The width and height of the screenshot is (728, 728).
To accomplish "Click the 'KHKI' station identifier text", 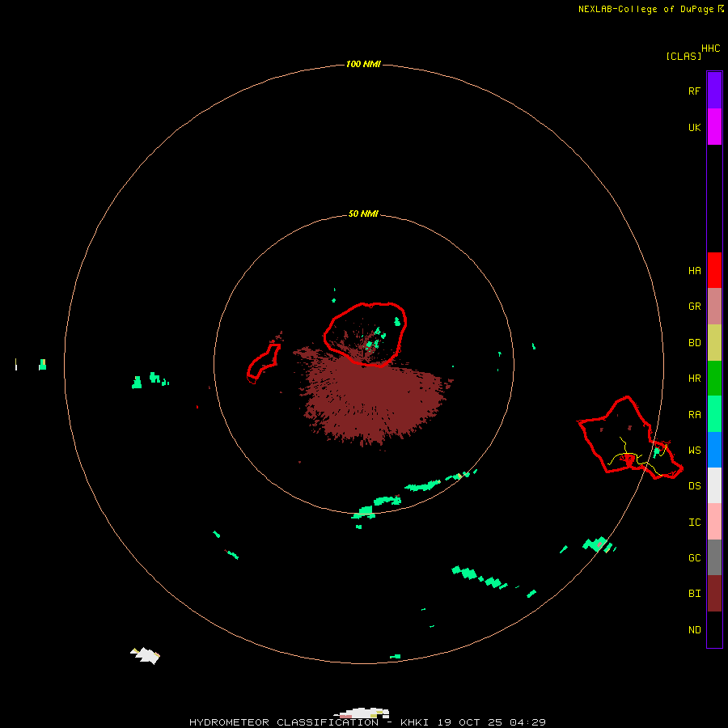I will point(414,722).
